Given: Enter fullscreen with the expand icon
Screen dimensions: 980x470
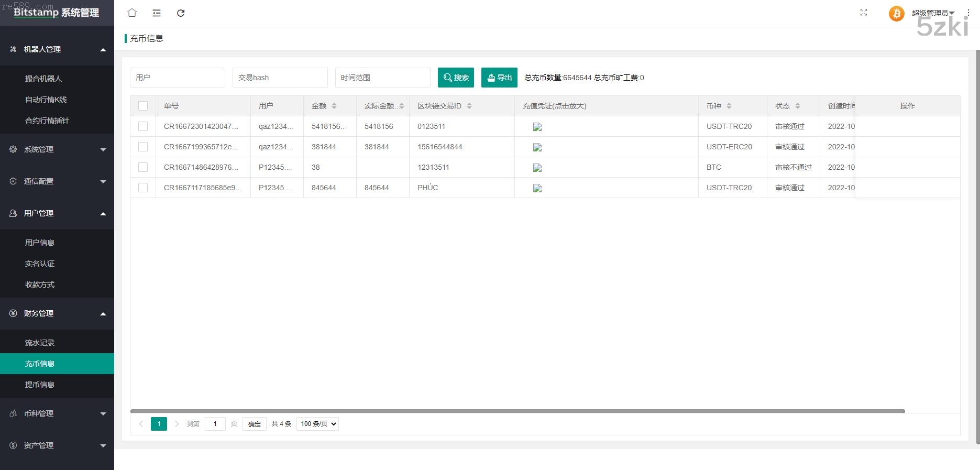Looking at the screenshot, I should coord(864,13).
